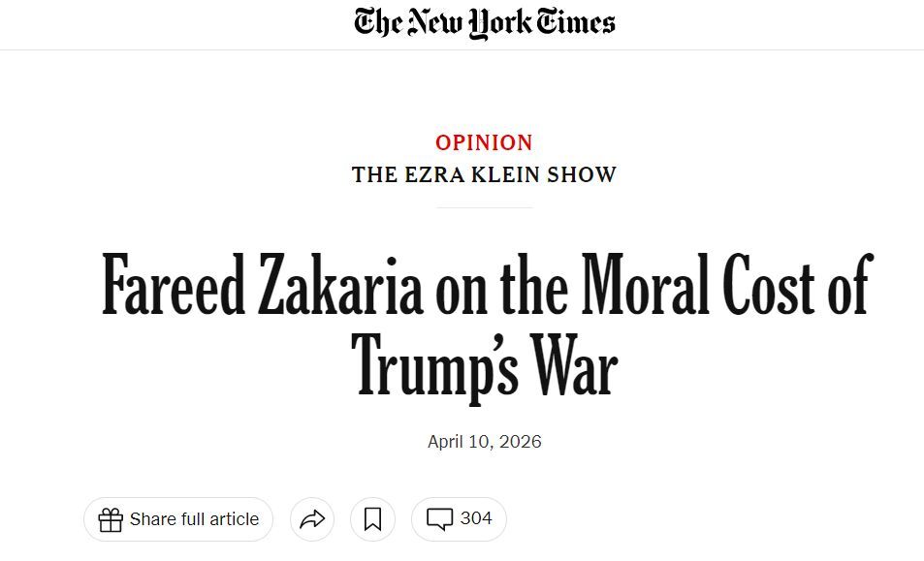Open the 304 comments count
Image resolution: width=924 pixels, height=561 pixels.
(x=476, y=518)
